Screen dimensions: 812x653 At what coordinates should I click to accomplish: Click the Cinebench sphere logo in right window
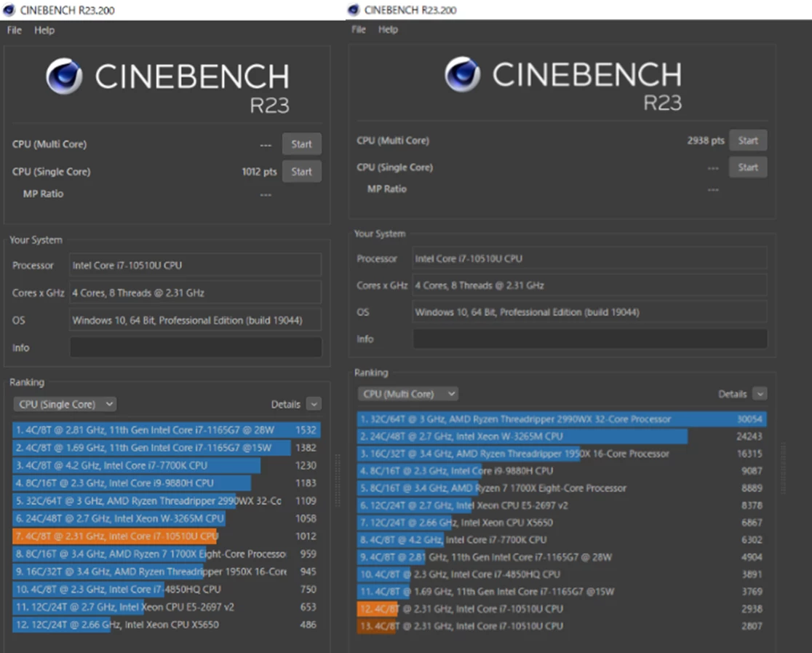(x=463, y=74)
